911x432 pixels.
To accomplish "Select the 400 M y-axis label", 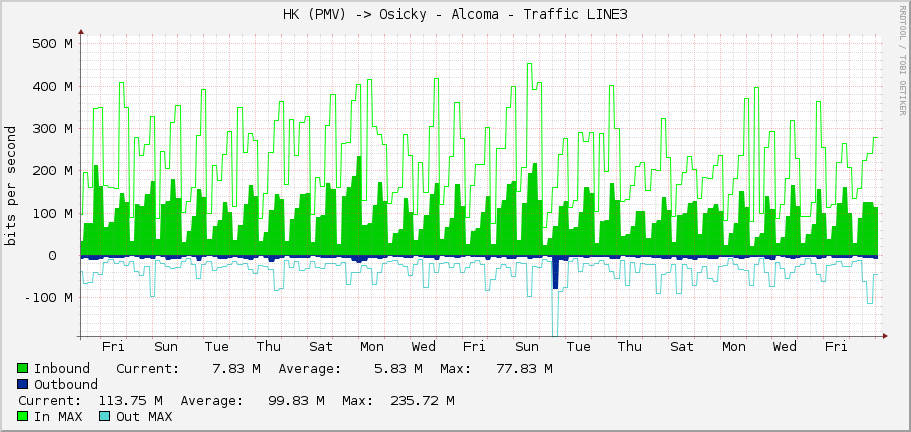I will [52, 87].
